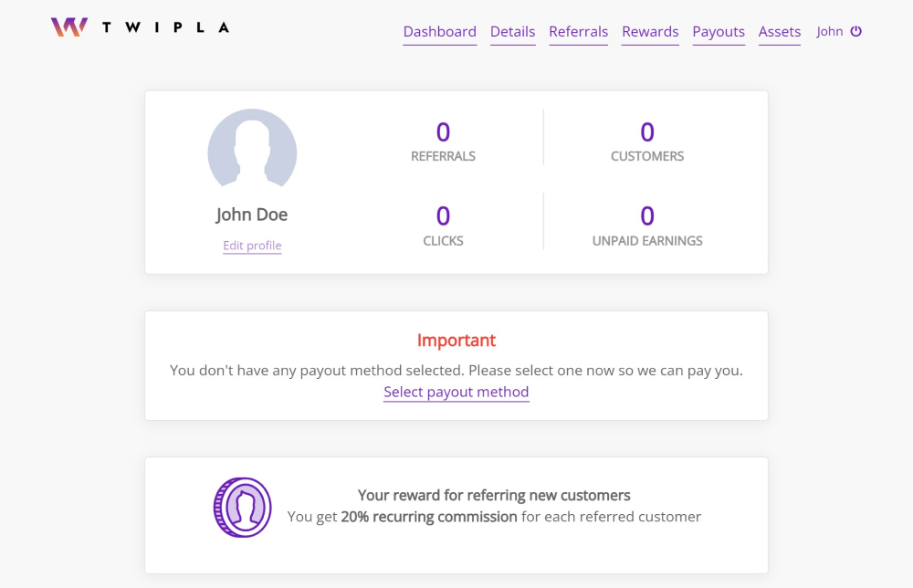Click the Customers count statistic
The height and width of the screenshot is (588, 913).
(646, 133)
